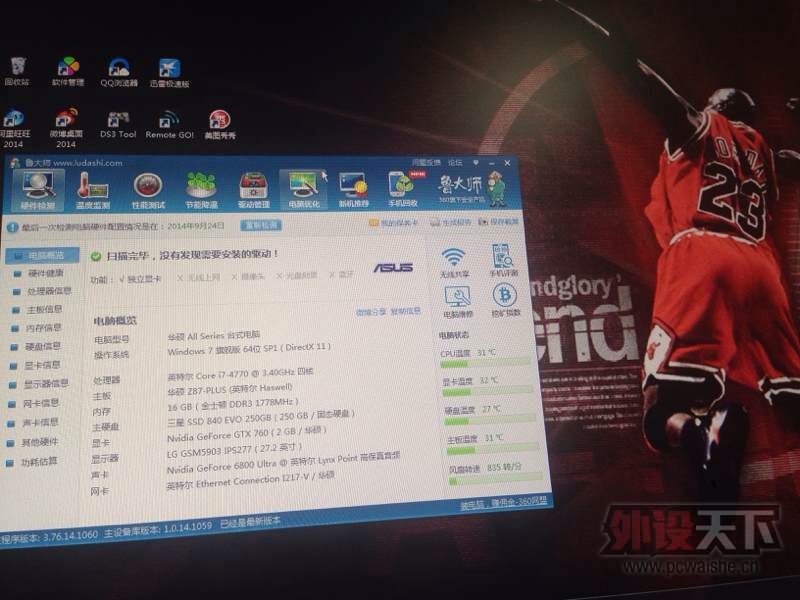Click the blue 重新检测 rescan button

point(261,225)
